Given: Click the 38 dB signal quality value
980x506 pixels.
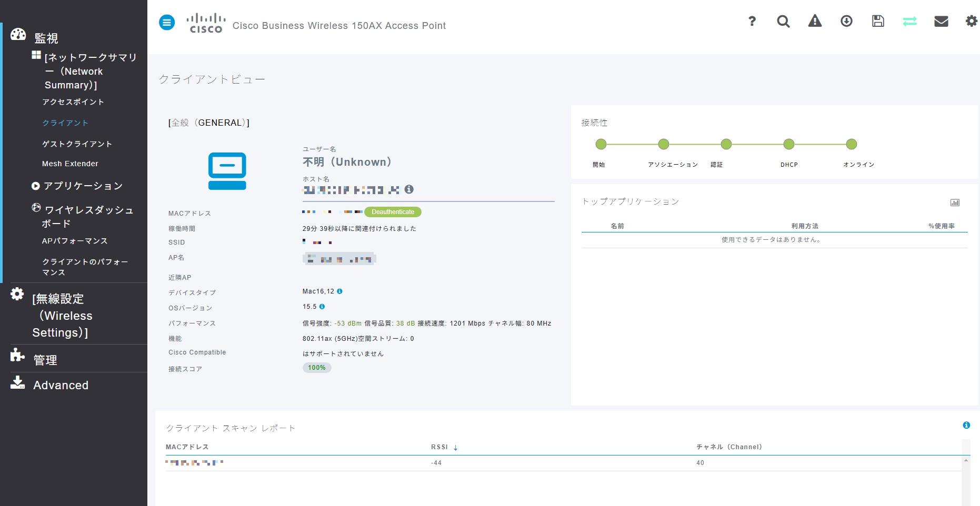Looking at the screenshot, I should click(x=406, y=323).
